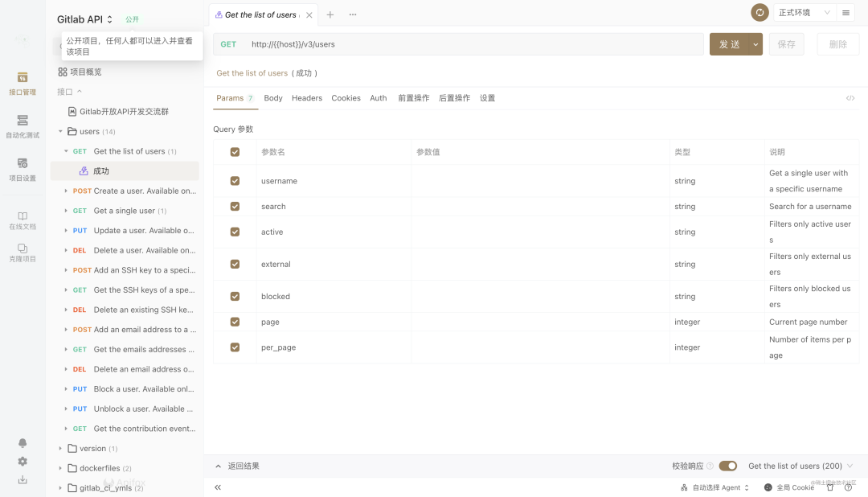Show the code view icon beside tabs
Screen dimensions: 868x497
tap(850, 98)
